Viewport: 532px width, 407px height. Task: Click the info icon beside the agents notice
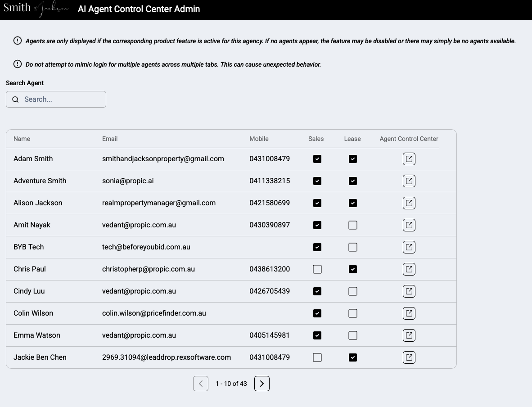click(18, 41)
